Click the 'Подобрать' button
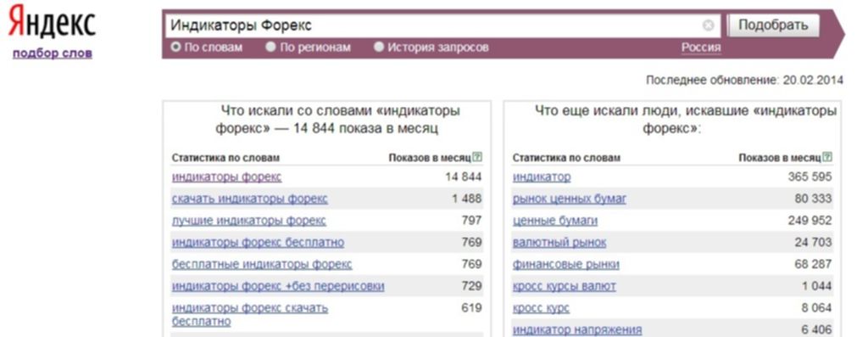The image size is (868, 337). click(773, 25)
